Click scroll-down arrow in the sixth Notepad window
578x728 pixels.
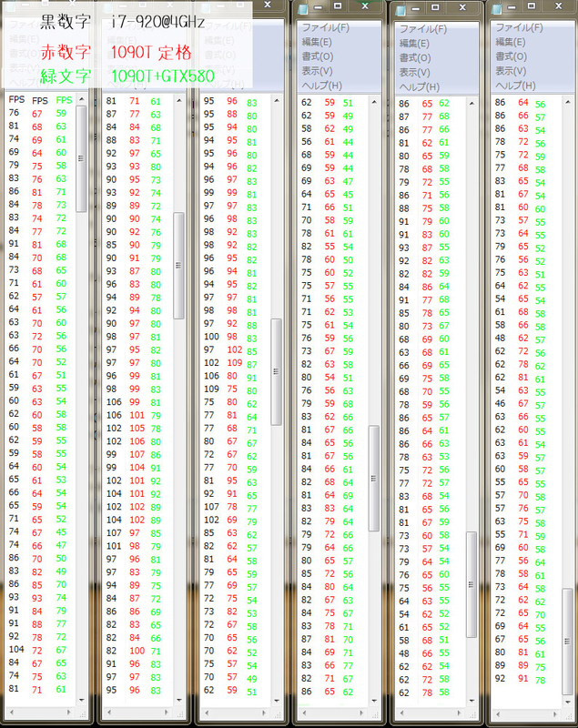click(568, 702)
